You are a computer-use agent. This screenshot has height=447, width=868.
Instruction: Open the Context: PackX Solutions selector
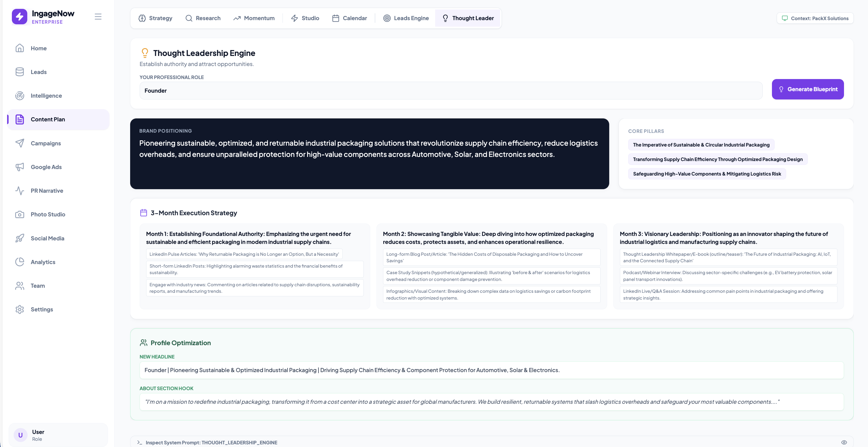pos(815,18)
